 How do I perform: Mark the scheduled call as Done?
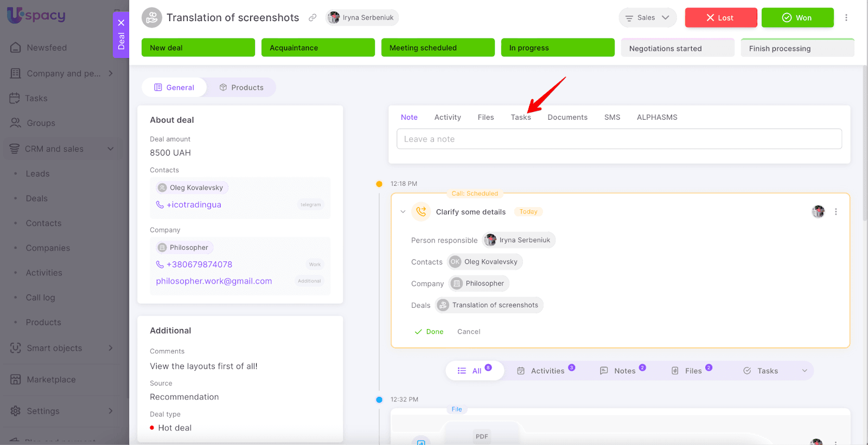click(x=429, y=332)
